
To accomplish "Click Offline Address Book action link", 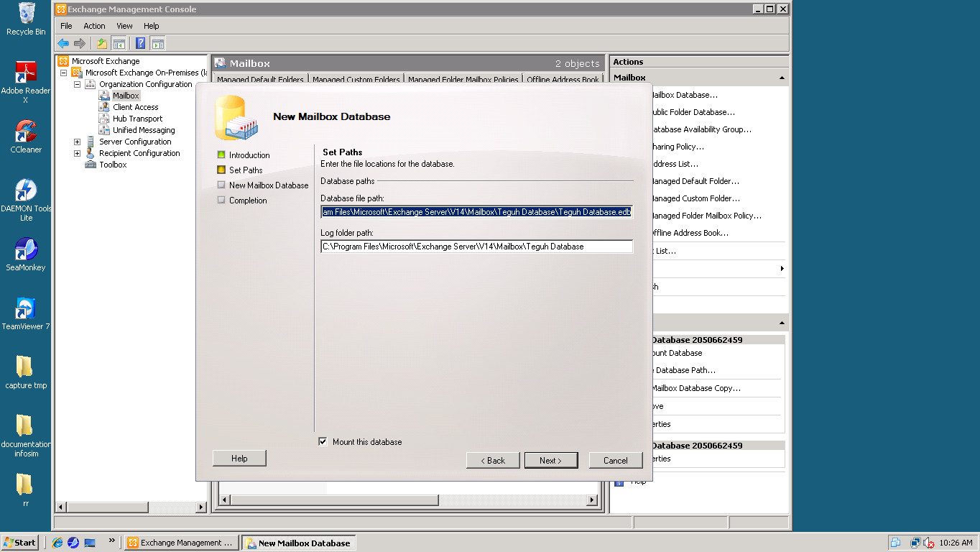I will click(x=690, y=233).
